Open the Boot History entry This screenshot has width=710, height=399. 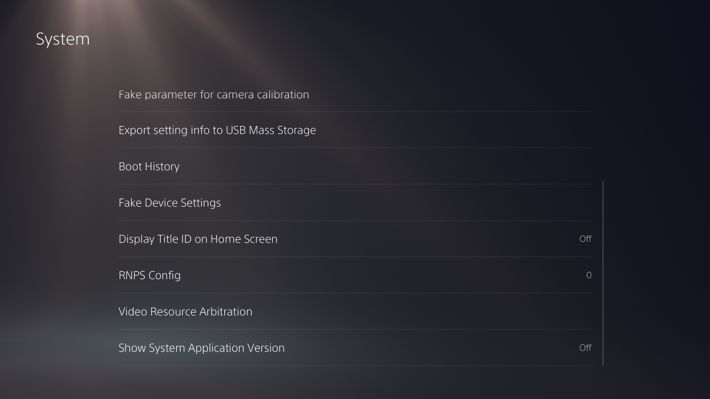coord(355,166)
